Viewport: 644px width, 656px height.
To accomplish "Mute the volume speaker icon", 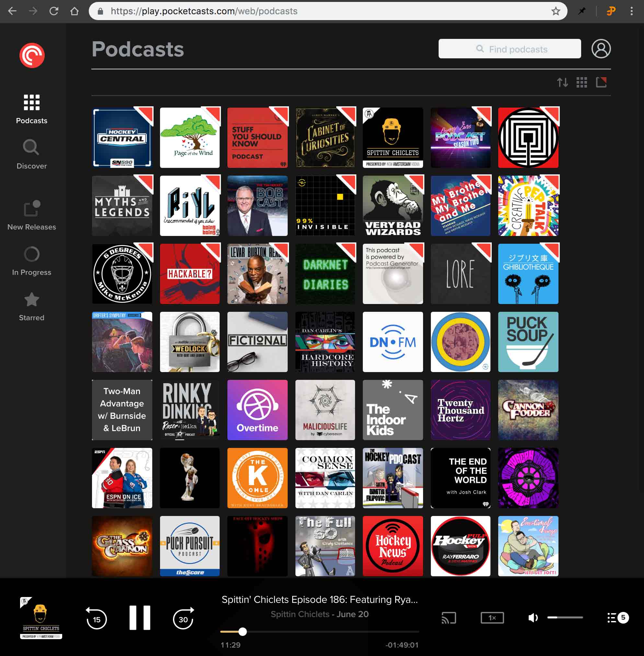I will coord(533,618).
